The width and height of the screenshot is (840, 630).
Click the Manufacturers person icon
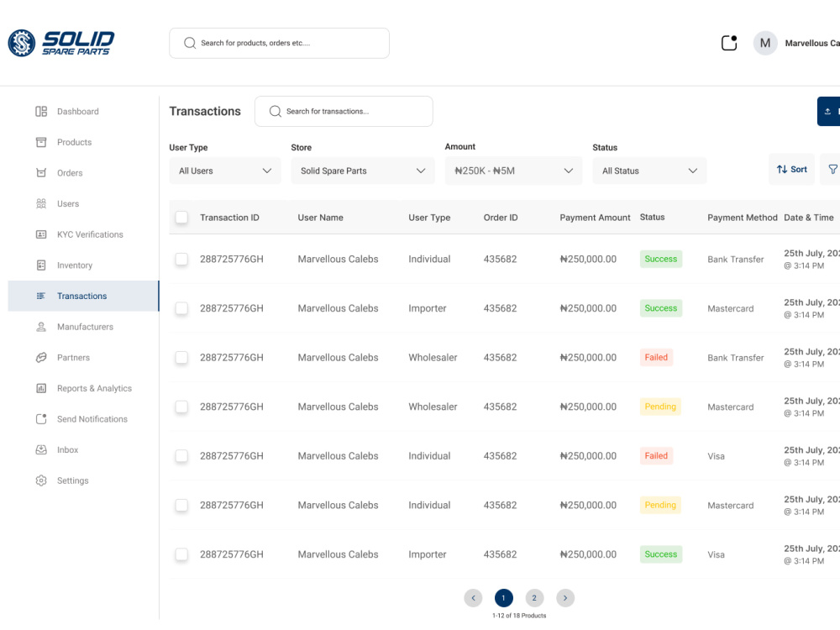click(x=41, y=327)
